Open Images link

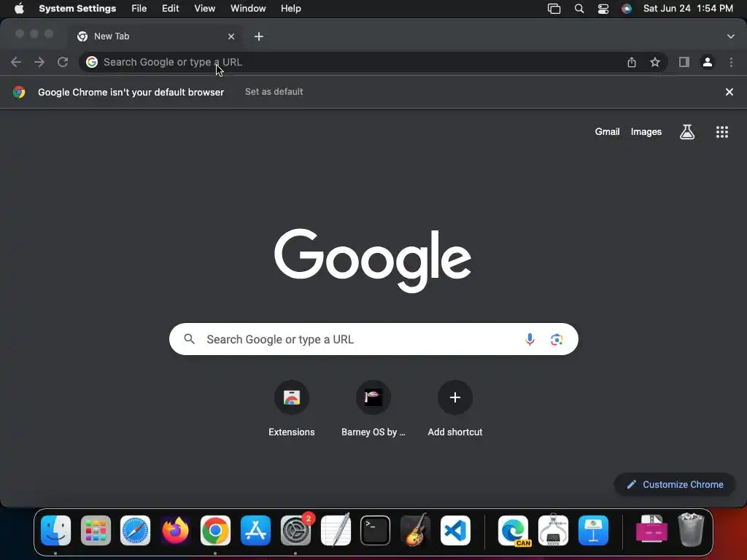[x=646, y=132]
